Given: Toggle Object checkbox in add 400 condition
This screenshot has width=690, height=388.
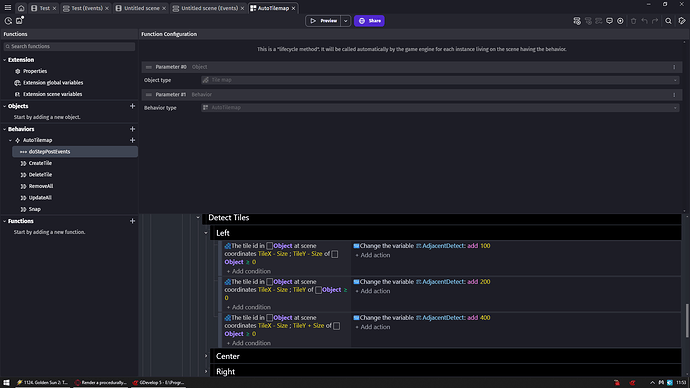Looking at the screenshot, I should [x=269, y=318].
